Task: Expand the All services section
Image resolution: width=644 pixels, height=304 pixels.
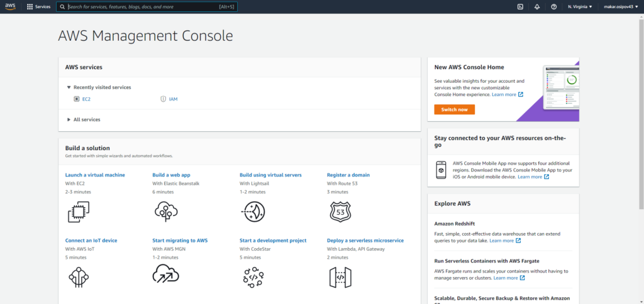Action: tap(69, 119)
